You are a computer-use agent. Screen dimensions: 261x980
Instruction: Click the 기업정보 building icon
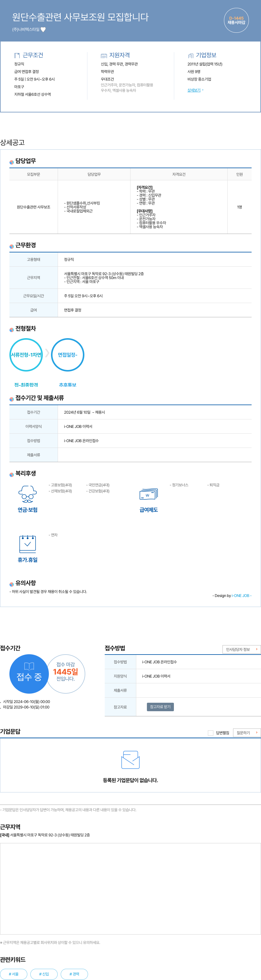191,55
